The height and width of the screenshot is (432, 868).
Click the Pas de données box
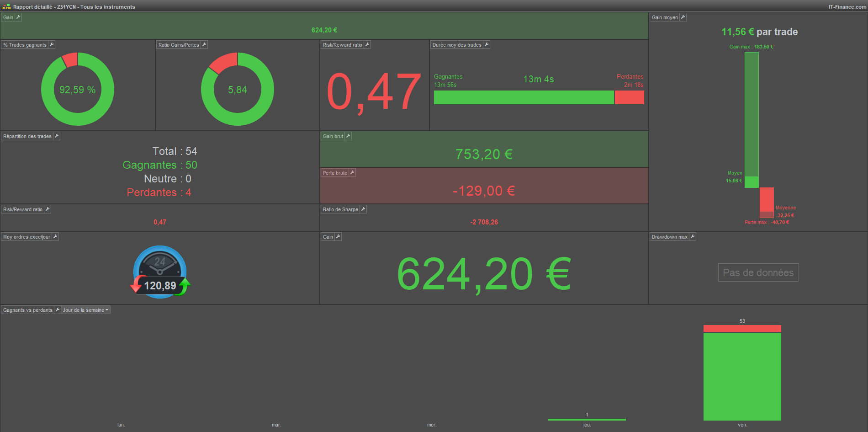coord(758,272)
